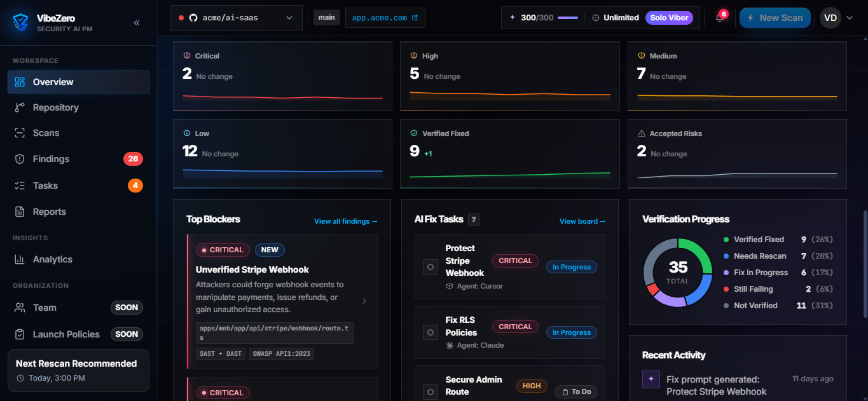The width and height of the screenshot is (868, 401).
Task: Open the app.acme.com link
Action: tap(385, 18)
